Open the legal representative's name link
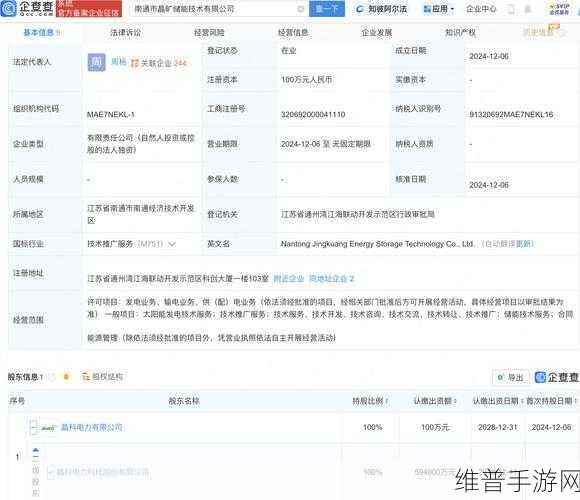The width and height of the screenshot is (580, 500). pyautogui.click(x=119, y=62)
